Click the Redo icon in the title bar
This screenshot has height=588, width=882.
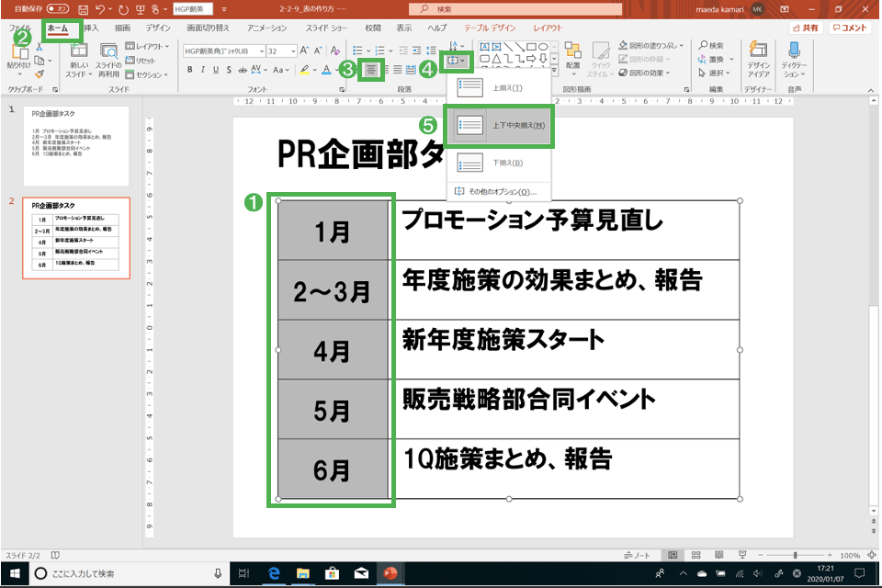coord(123,9)
